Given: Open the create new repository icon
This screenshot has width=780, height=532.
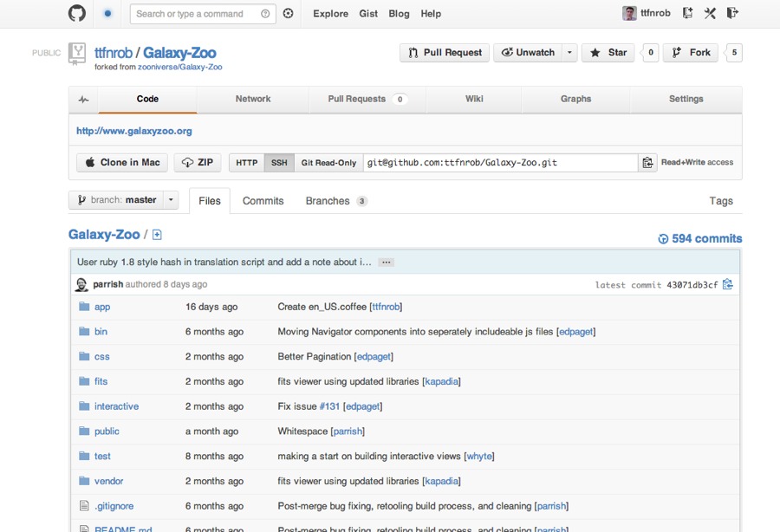Looking at the screenshot, I should (687, 13).
